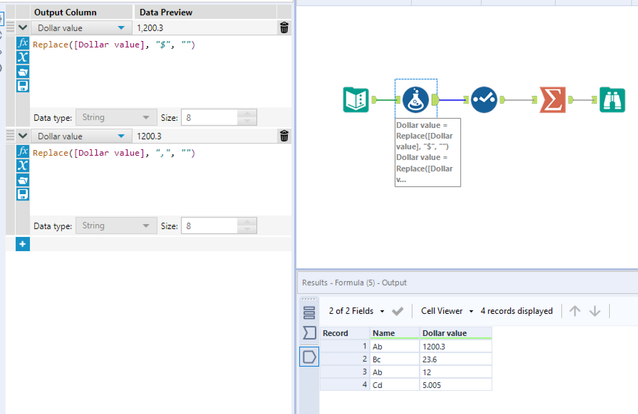Viewport: 638px width, 414px height.
Task: Select the Text Input tool on canvas
Action: click(x=356, y=100)
